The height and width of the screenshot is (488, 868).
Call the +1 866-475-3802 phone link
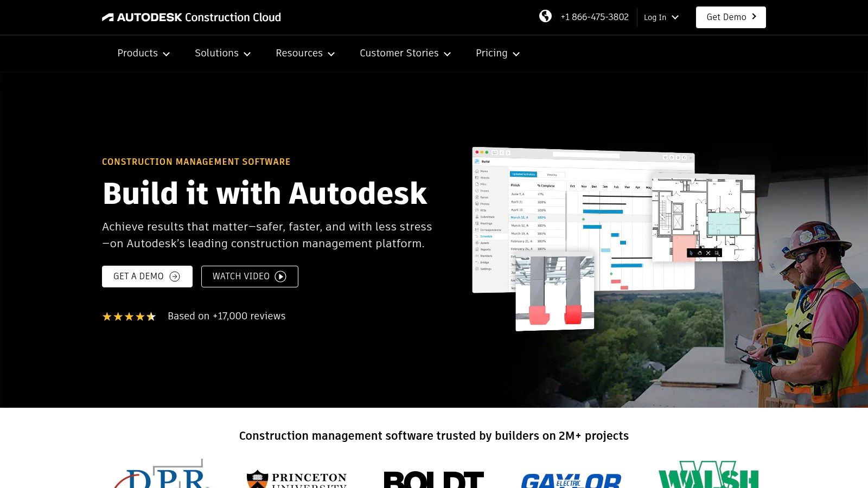(595, 17)
